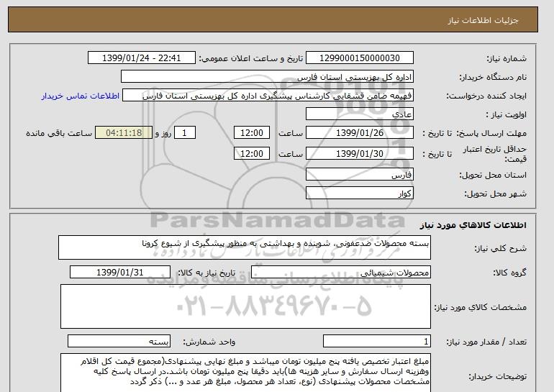Viewport: 554px width, 392px height.
Task: Click the ساعت باقی مانده text
Action: (59, 133)
